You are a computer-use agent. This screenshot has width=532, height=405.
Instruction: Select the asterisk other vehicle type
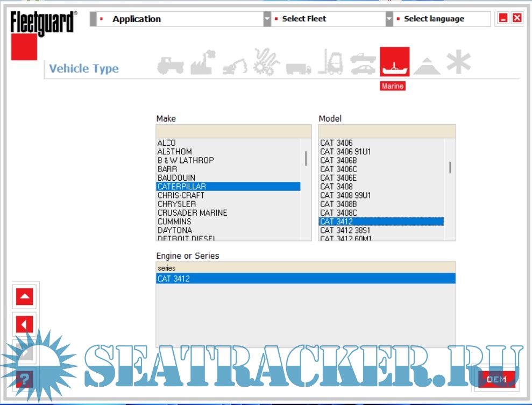pos(458,63)
